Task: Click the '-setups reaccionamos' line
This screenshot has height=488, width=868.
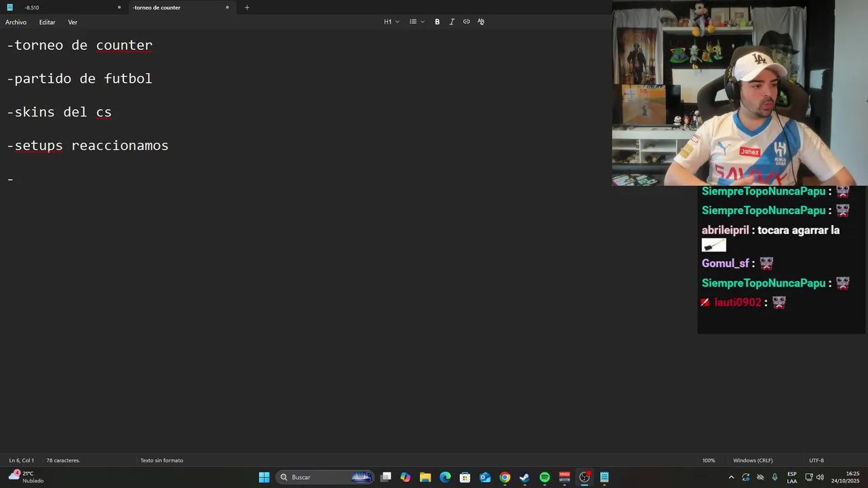Action: tap(87, 145)
